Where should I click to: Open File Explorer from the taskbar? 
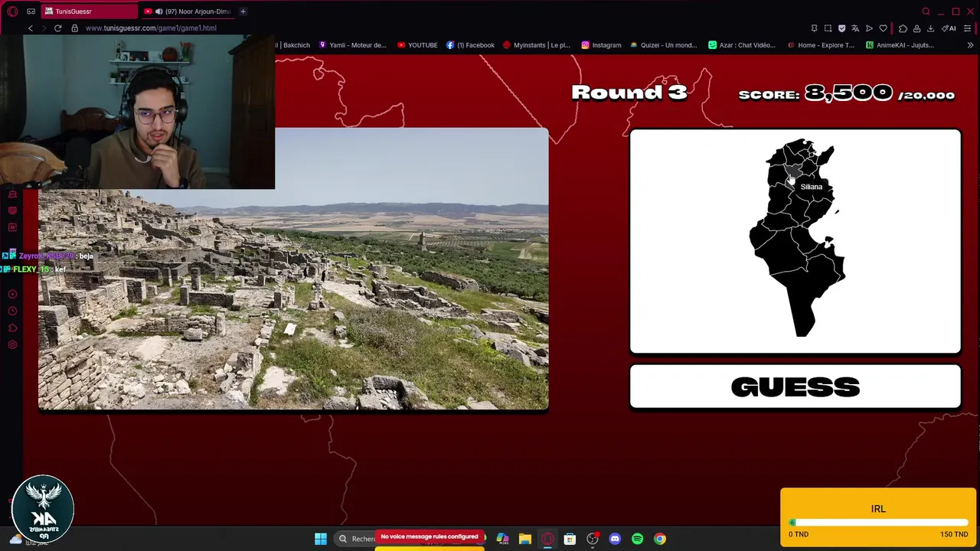tap(524, 539)
